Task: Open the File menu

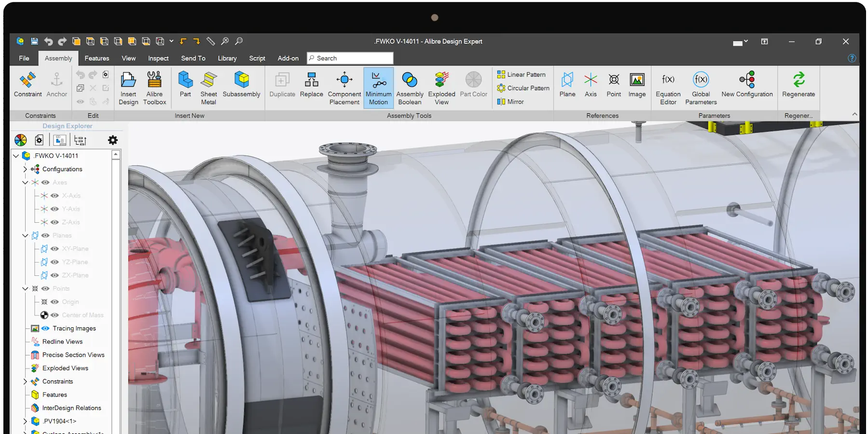Action: [24, 58]
